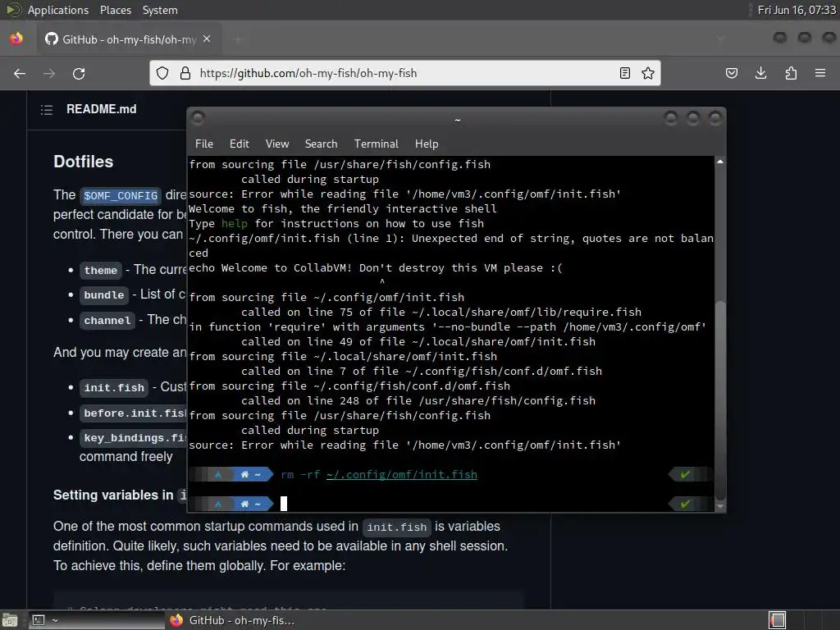Click the green checkmark status on rm line
840x630 pixels.
(685, 475)
